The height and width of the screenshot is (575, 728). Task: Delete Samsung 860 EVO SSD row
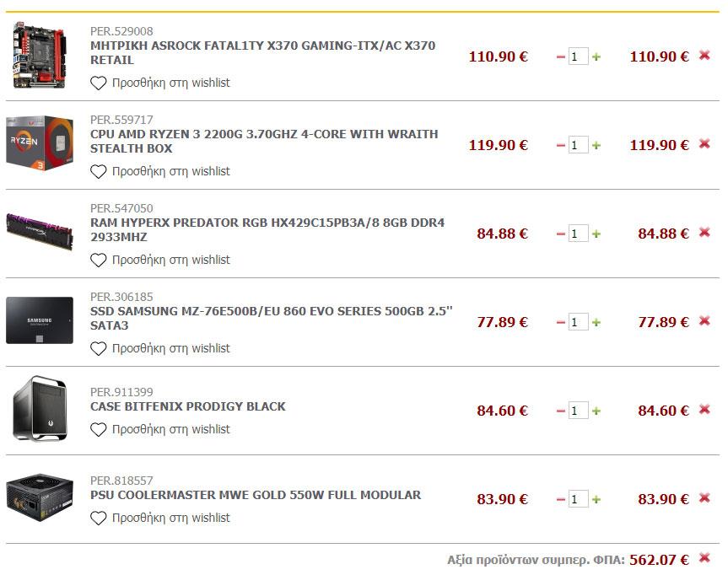(x=704, y=321)
